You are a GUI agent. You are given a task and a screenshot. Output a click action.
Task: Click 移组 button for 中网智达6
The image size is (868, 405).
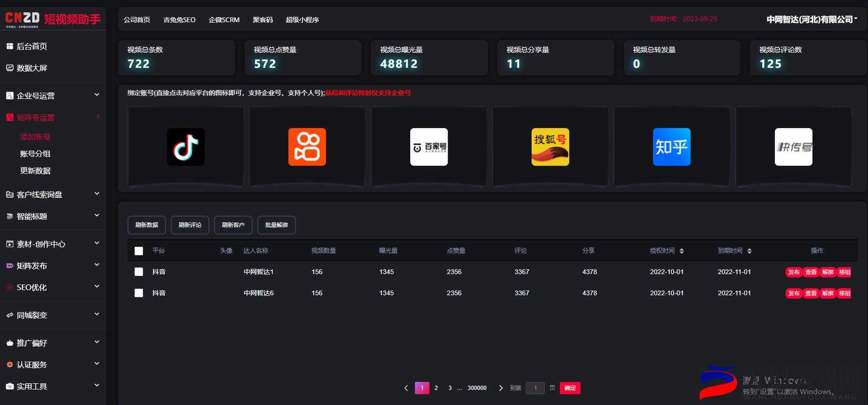pyautogui.click(x=845, y=294)
